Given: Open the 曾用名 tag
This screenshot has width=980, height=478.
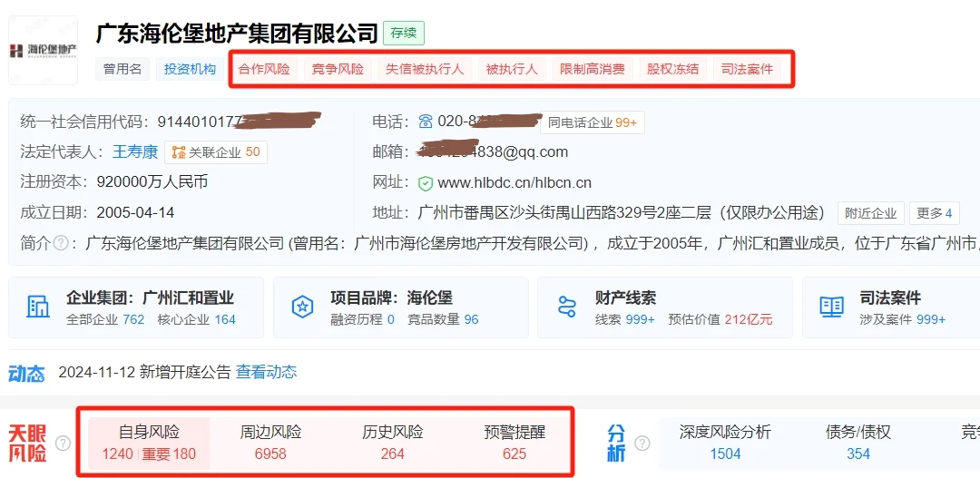Looking at the screenshot, I should click(x=122, y=69).
